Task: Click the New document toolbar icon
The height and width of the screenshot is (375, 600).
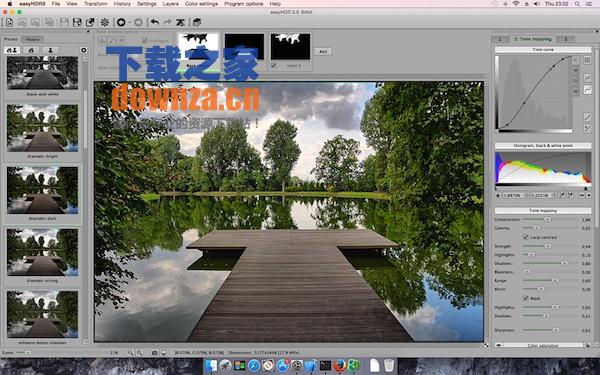Action: click(9, 22)
